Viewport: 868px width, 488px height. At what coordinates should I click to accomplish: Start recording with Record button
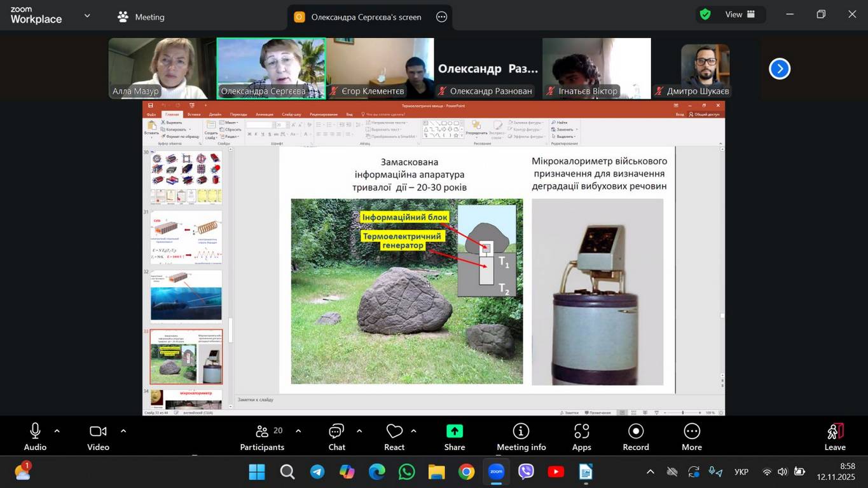(x=635, y=437)
